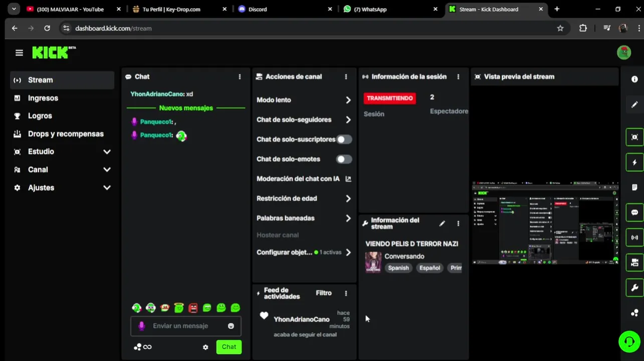The image size is (644, 361).
Task: Click YhonAdrianoCano username in chat
Action: [x=157, y=94]
